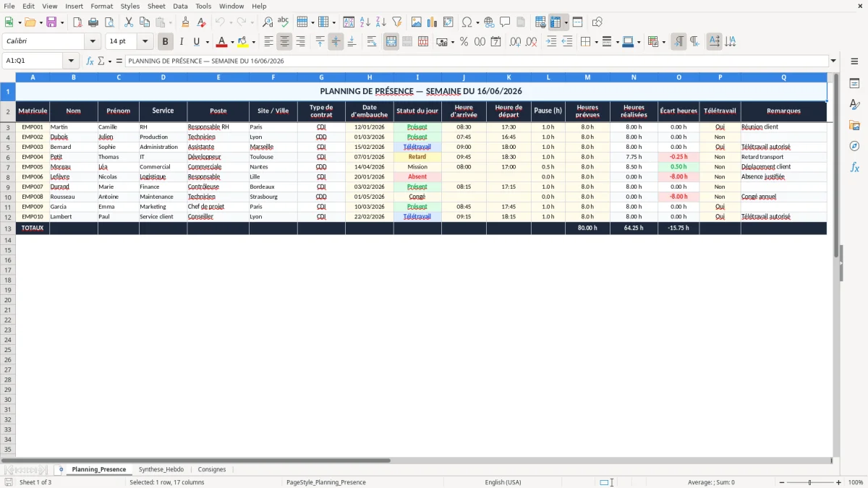Adjust the zoom slider in status bar
The height and width of the screenshot is (488, 868).
(809, 482)
